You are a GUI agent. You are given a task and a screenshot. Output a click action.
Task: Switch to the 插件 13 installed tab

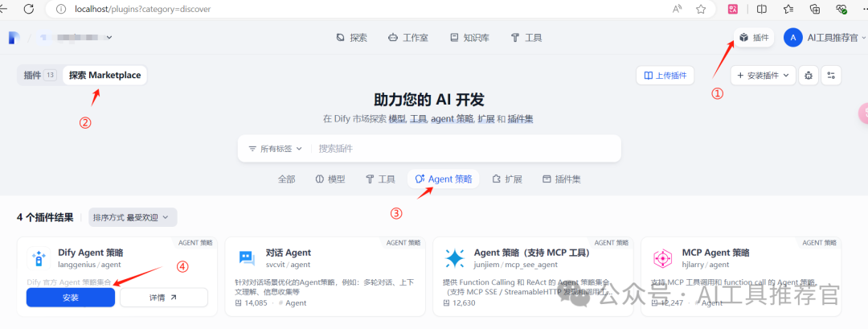[40, 76]
